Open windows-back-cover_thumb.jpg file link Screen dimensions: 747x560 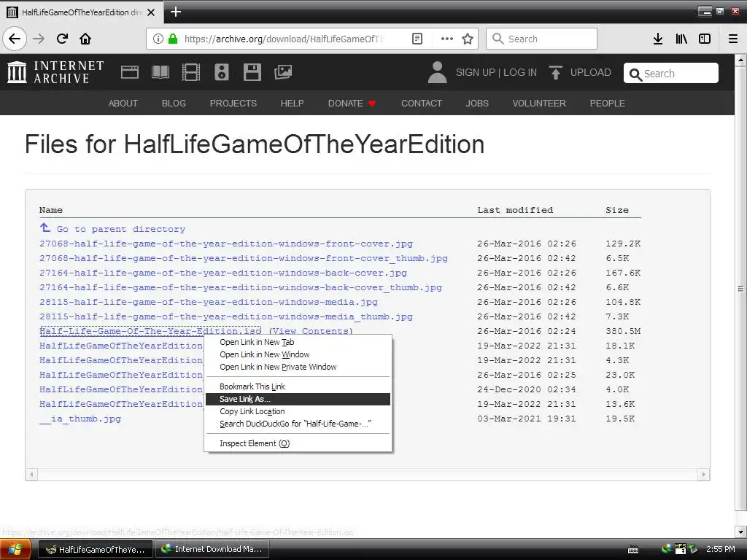[241, 287]
